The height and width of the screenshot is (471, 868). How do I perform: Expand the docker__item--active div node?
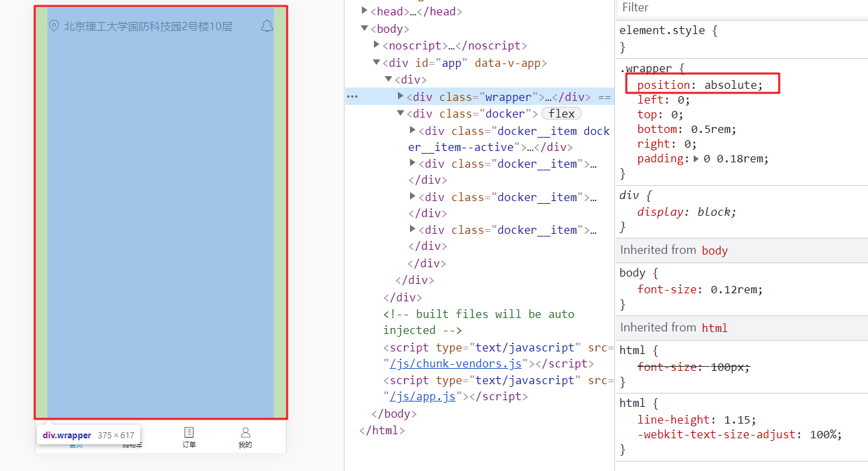click(413, 130)
